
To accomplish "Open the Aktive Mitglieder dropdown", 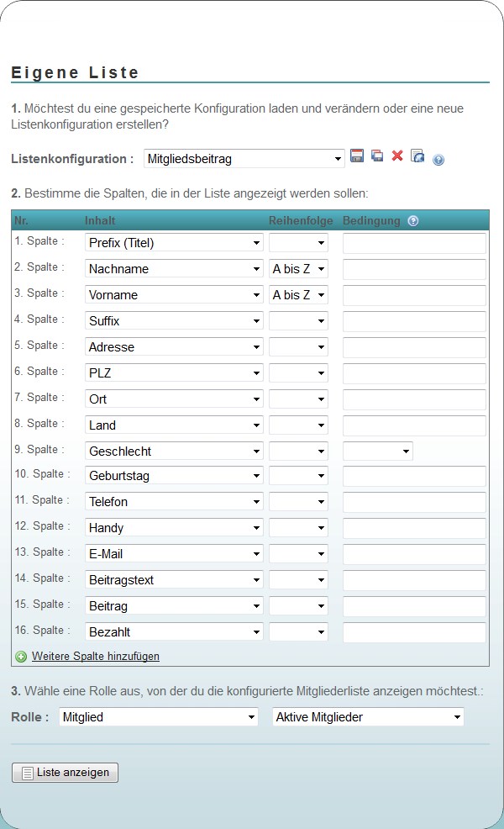I will (369, 717).
